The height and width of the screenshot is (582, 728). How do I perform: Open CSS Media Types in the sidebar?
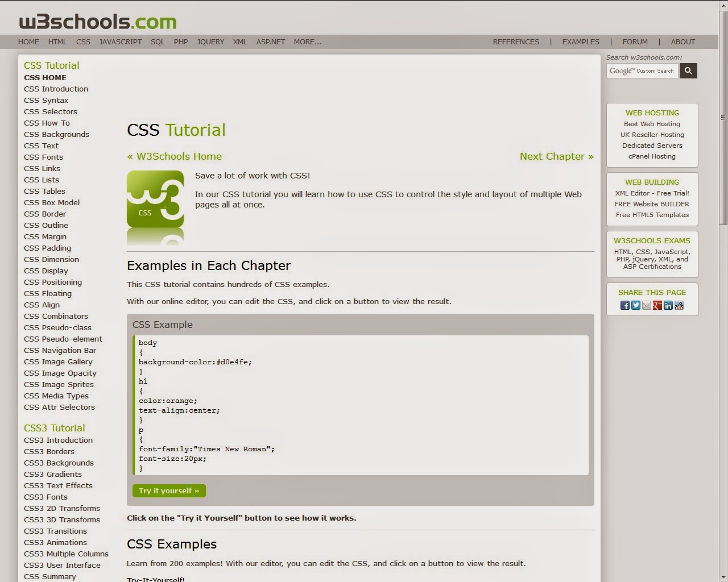[56, 396]
